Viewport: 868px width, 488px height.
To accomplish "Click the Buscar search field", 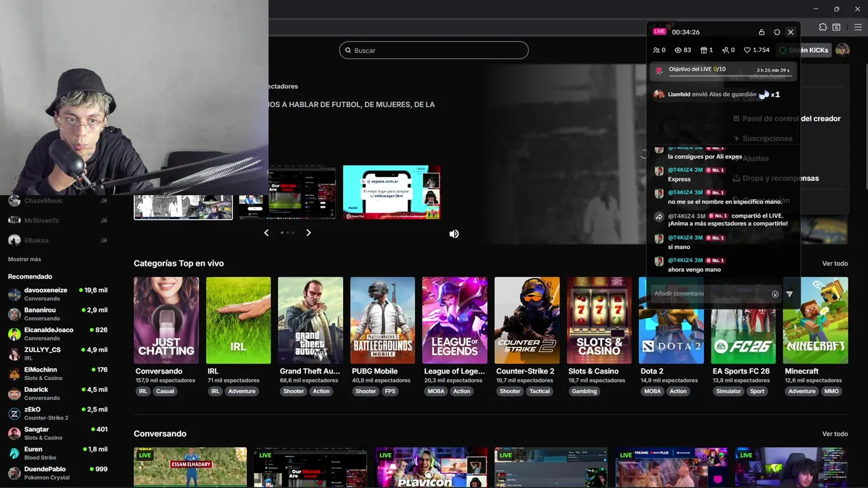I will click(434, 50).
